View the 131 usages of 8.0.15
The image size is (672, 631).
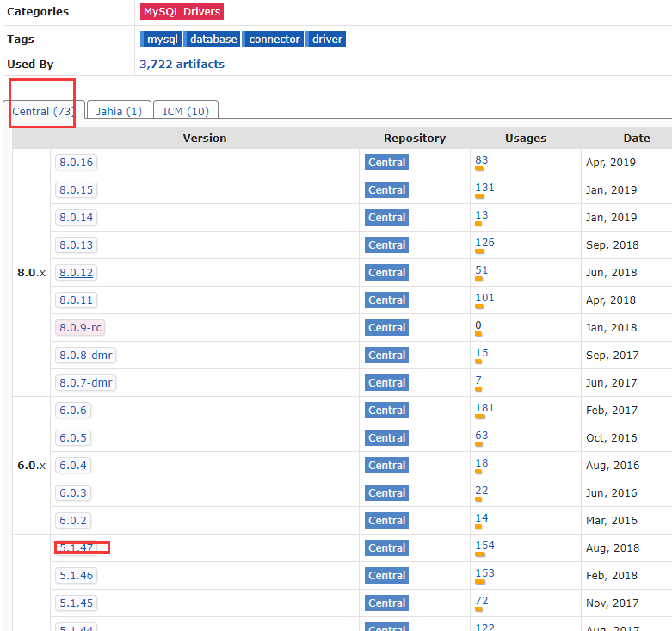tap(484, 188)
